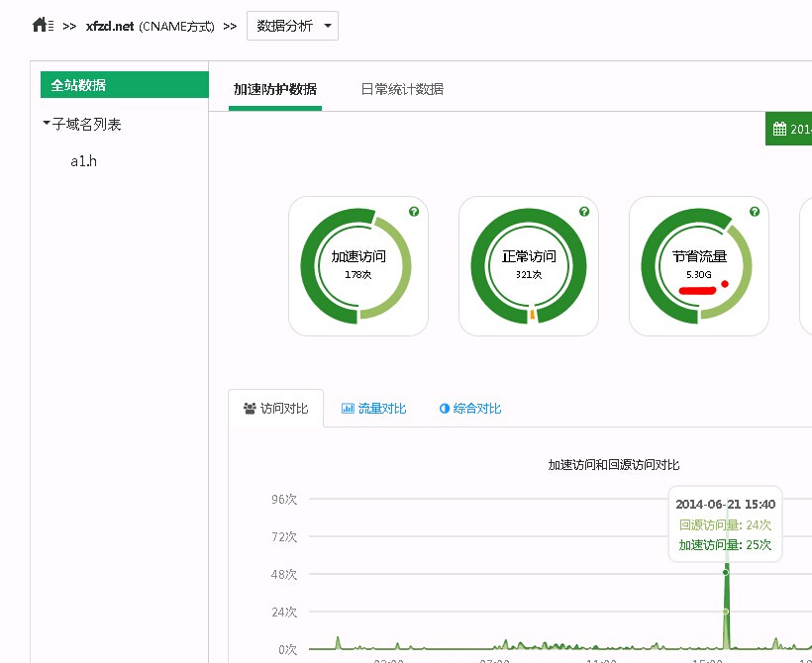The width and height of the screenshot is (812, 663).
Task: Click the 加速访问 donut chart
Action: pos(357,266)
